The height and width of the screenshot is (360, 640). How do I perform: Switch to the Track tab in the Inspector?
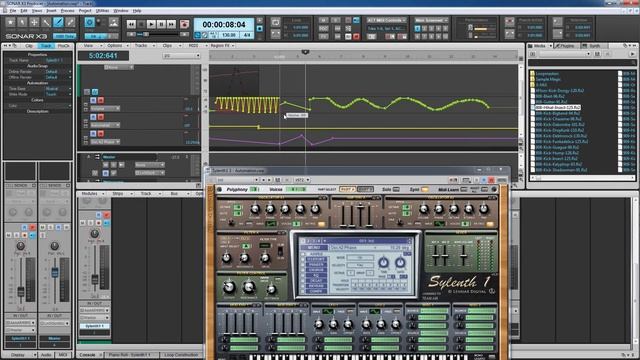(46, 46)
